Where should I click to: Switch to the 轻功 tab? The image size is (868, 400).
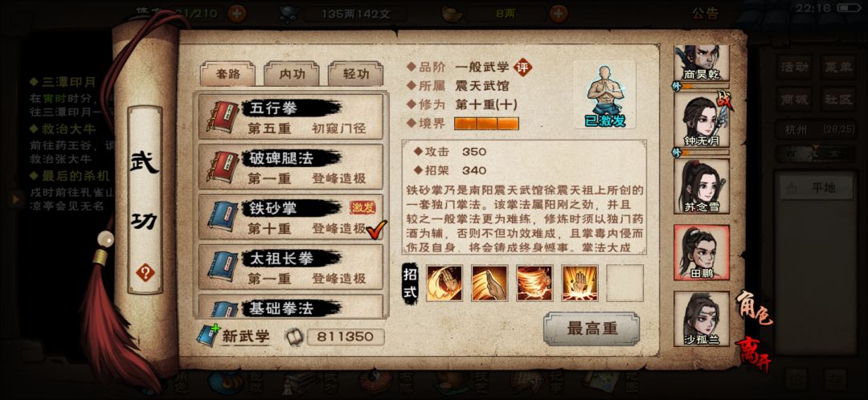coord(356,74)
